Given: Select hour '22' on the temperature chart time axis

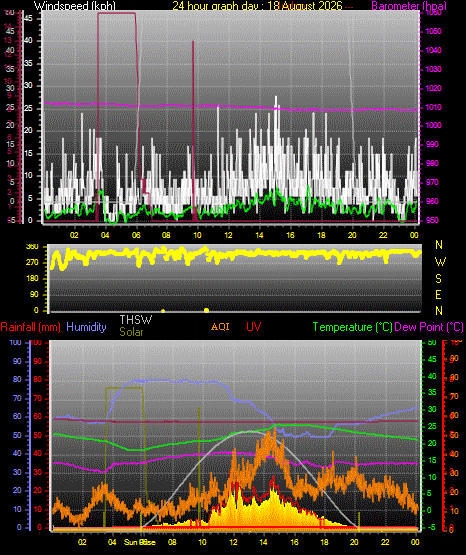Looking at the screenshot, I should pos(385,542).
